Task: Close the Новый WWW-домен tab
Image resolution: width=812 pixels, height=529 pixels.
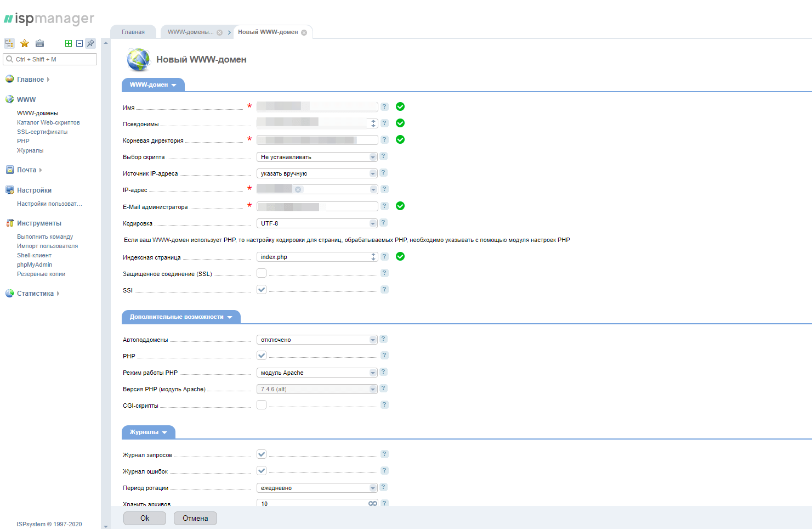Action: [x=304, y=32]
